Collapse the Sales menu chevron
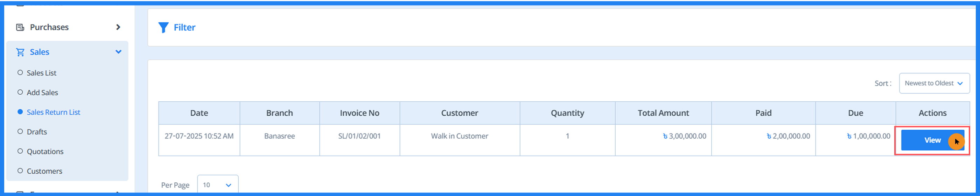Viewport: 980px width, 196px height. tap(118, 52)
